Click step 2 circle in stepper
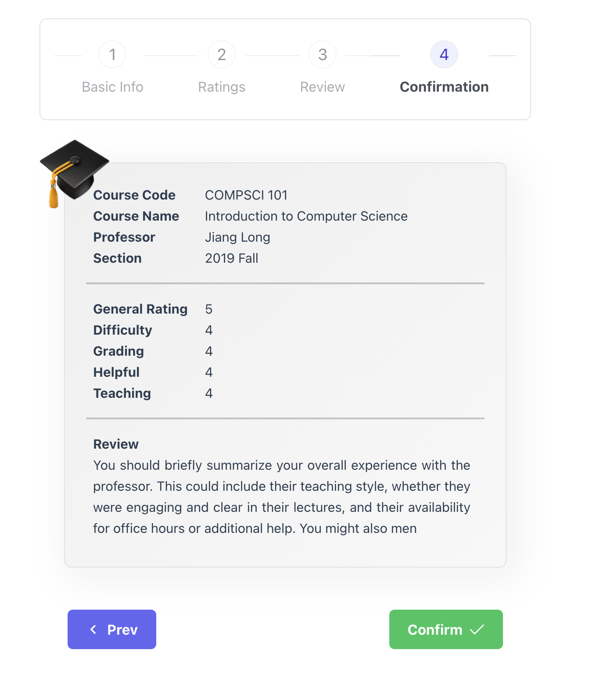This screenshot has height=700, width=589. 222,55
